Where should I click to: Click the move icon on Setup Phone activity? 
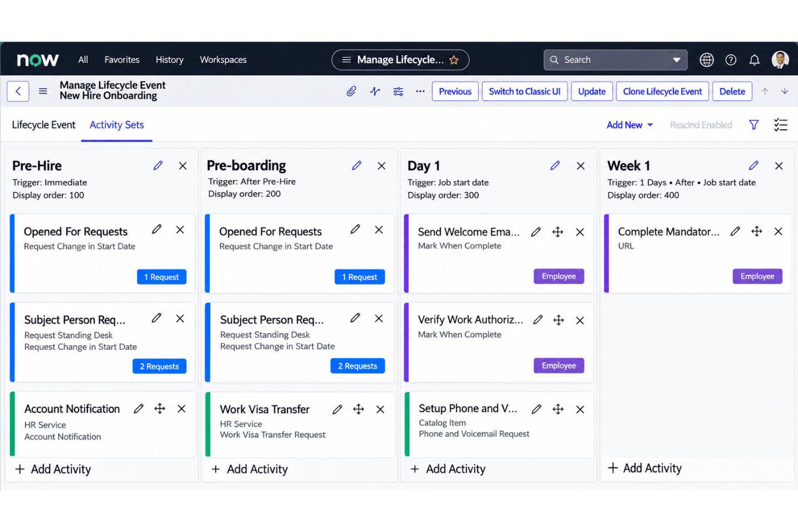pyautogui.click(x=558, y=409)
